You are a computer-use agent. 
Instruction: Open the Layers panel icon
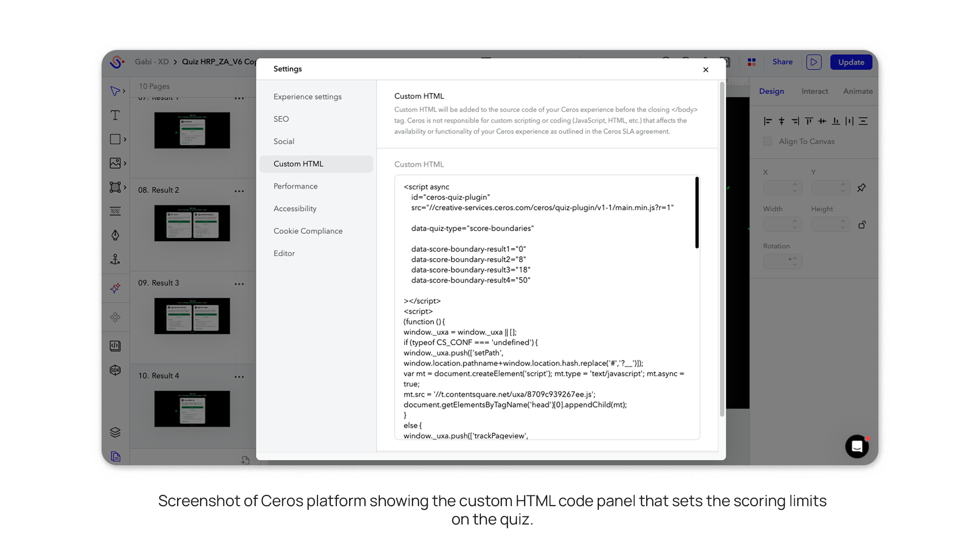pyautogui.click(x=115, y=432)
